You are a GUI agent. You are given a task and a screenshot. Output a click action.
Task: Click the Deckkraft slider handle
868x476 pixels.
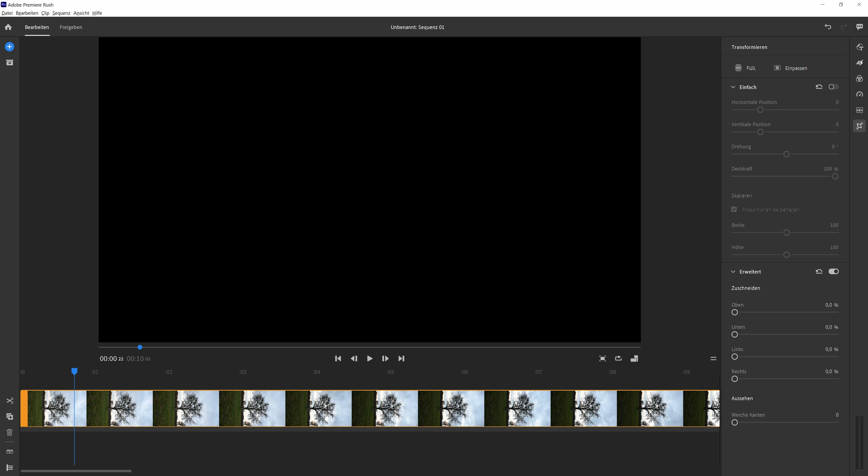835,176
